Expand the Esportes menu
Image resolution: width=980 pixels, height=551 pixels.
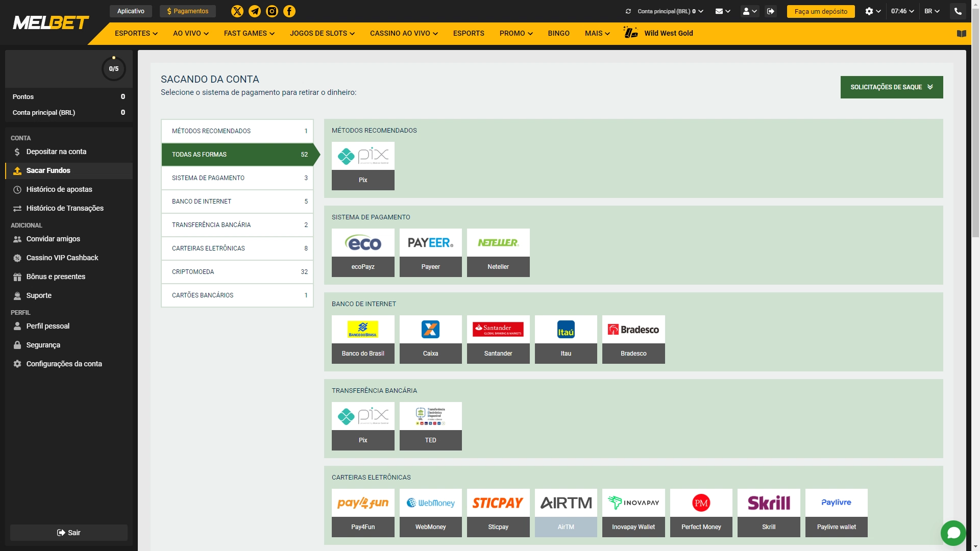click(x=136, y=33)
